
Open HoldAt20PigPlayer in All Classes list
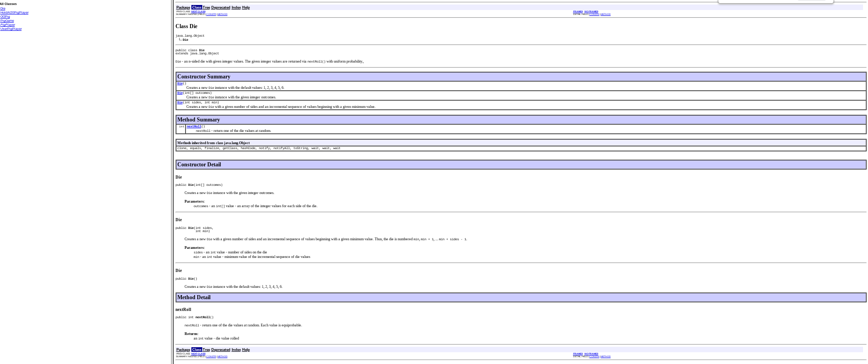click(x=15, y=12)
